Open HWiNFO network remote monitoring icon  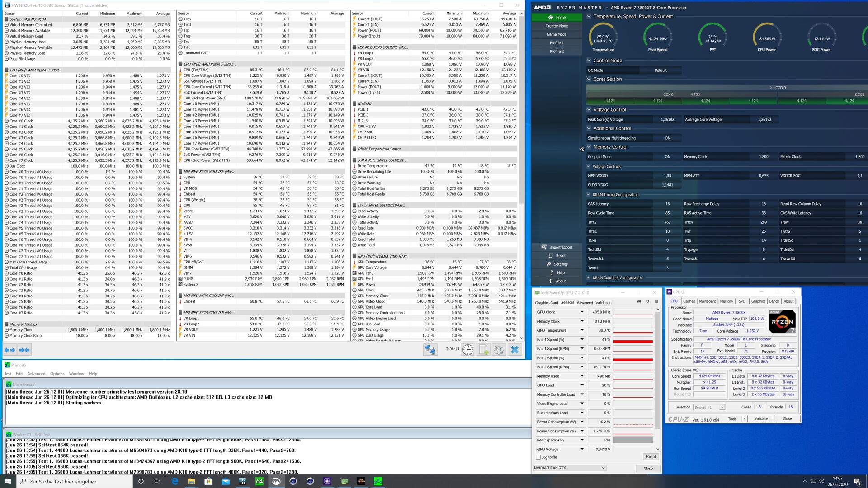(430, 350)
